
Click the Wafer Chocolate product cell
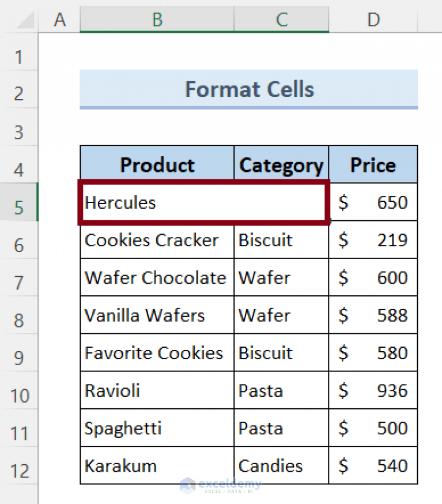[x=156, y=277]
